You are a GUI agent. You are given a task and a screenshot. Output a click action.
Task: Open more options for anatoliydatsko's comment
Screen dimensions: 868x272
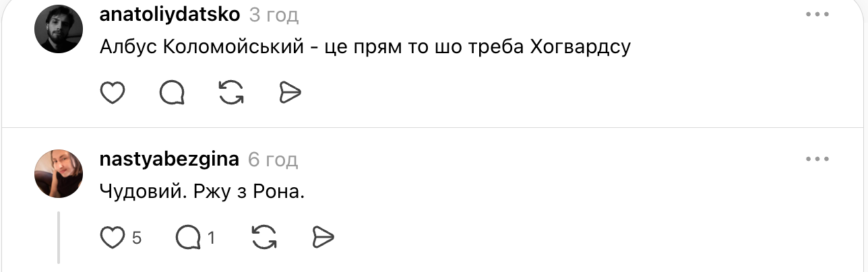[x=817, y=15]
